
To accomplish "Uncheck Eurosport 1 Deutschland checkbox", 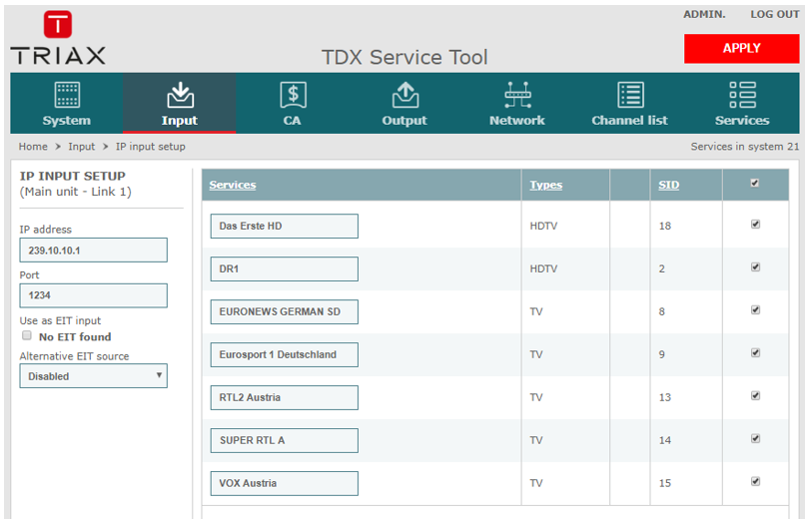I will pyautogui.click(x=755, y=353).
